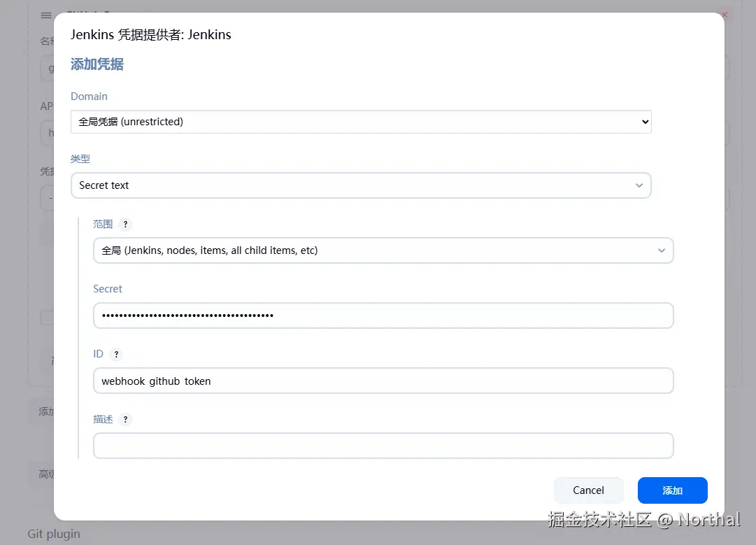Click the chevron on the Secret text selector
This screenshot has width=756, height=545.
pyautogui.click(x=639, y=185)
